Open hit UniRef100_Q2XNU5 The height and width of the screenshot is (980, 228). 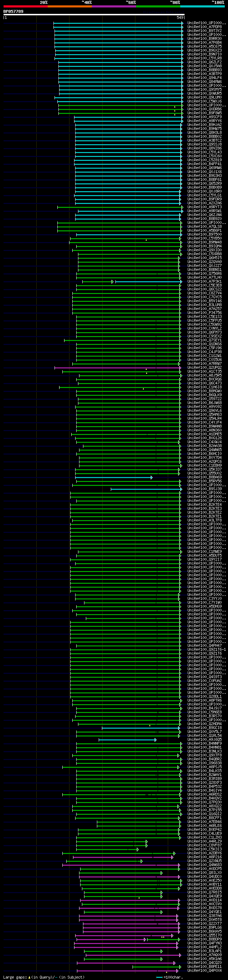coord(204,861)
